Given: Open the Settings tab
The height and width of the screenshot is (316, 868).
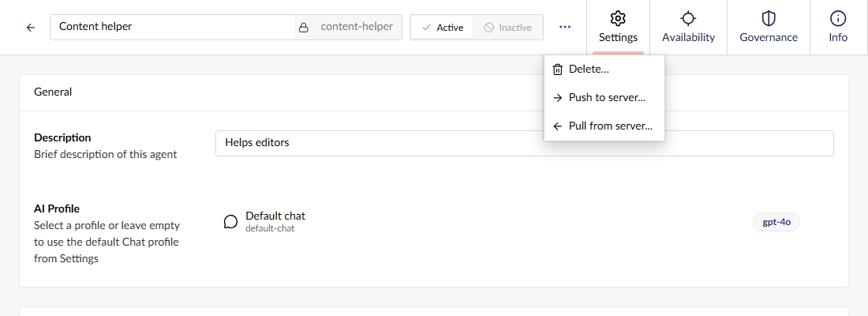Looking at the screenshot, I should [x=618, y=27].
